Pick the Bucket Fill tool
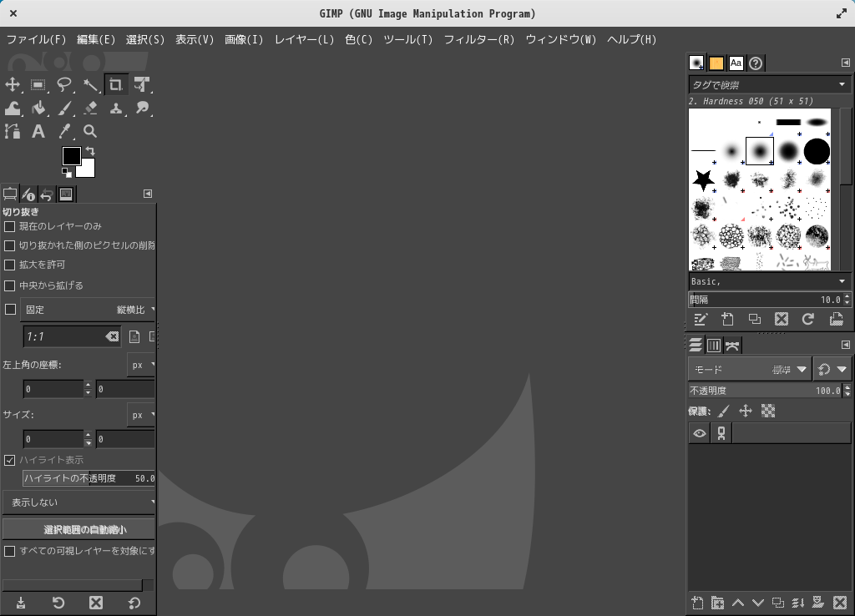This screenshot has height=616, width=855. tap(38, 108)
